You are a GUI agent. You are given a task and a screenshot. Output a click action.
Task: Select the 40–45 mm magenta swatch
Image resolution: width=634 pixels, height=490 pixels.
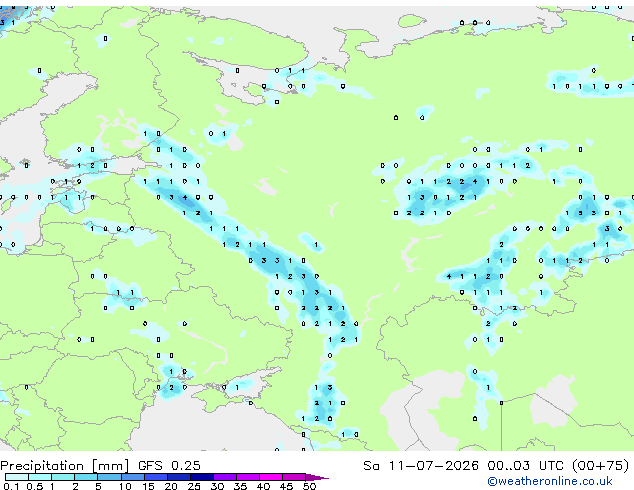[x=271, y=477]
